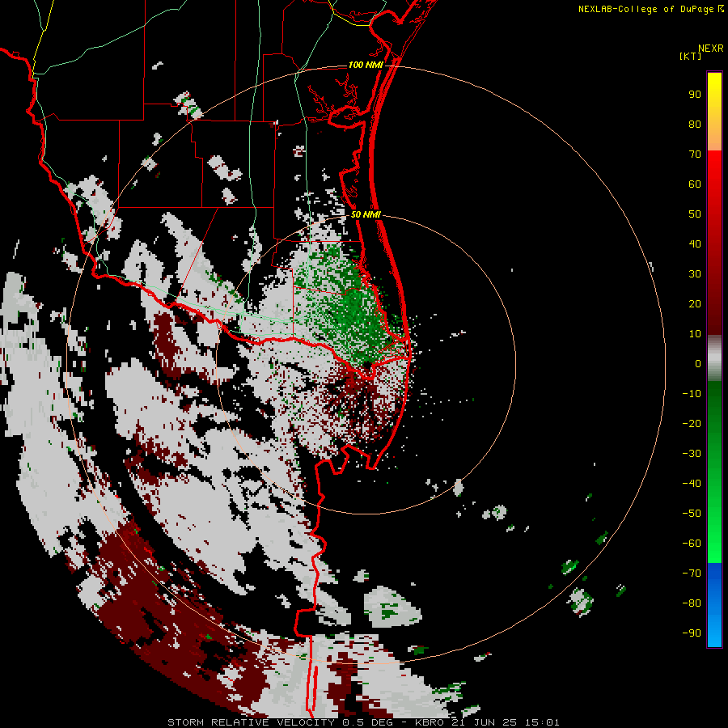Click the KBRO station identifier in caption
The height and width of the screenshot is (728, 728).
point(429,722)
